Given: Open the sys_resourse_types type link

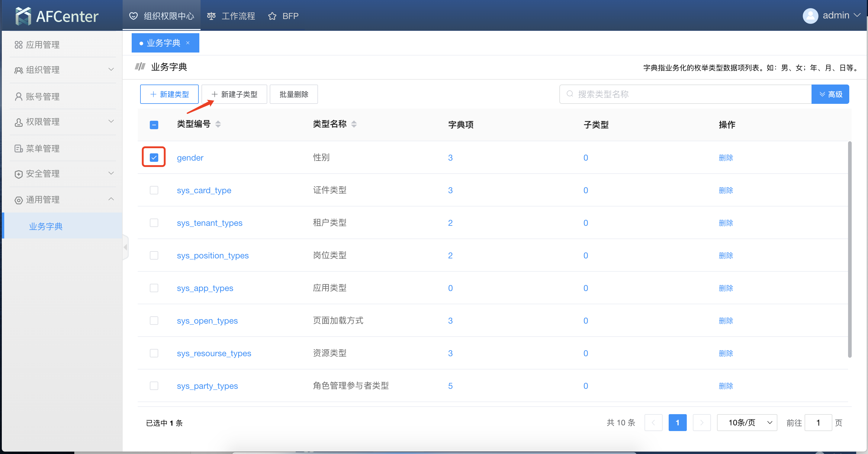Looking at the screenshot, I should pyautogui.click(x=214, y=353).
